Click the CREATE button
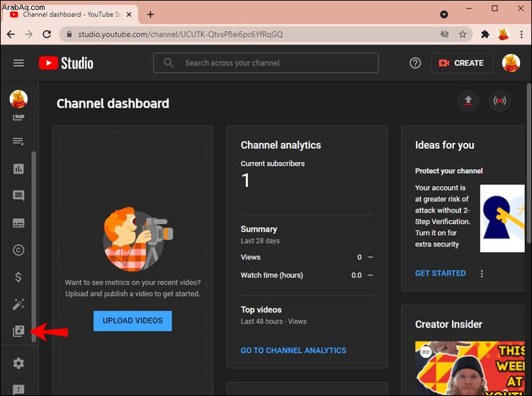This screenshot has height=396, width=532. (461, 63)
